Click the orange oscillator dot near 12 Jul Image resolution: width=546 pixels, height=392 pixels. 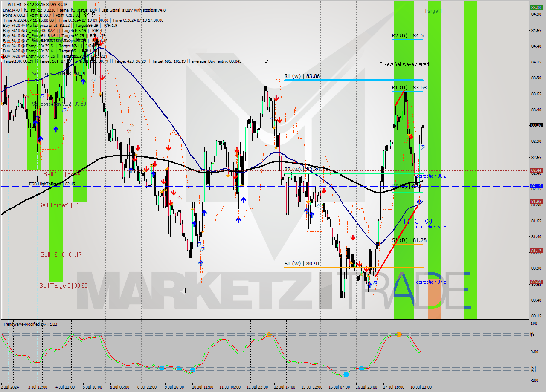[269, 335]
